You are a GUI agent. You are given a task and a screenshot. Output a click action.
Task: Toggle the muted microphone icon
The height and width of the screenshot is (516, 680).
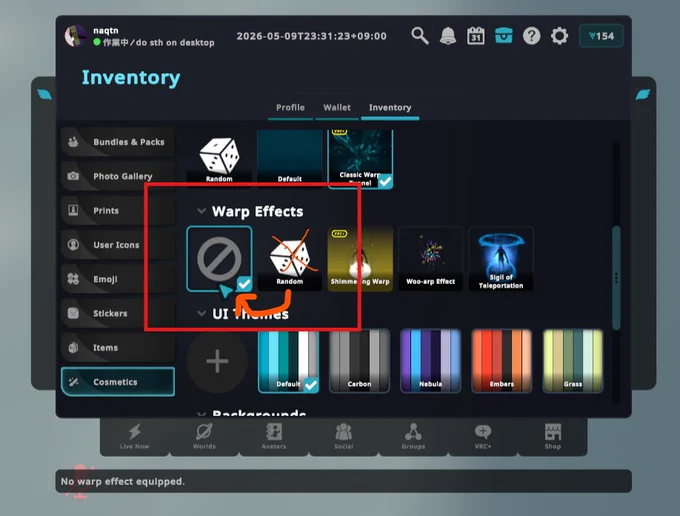point(81,481)
